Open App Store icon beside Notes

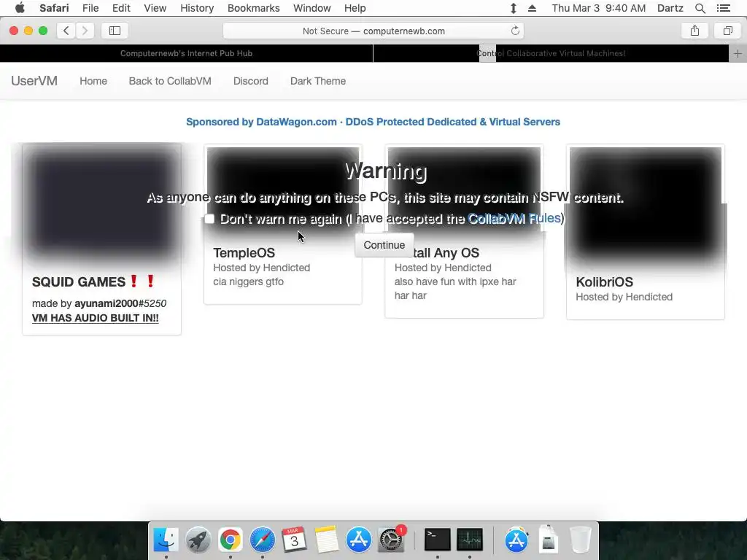coord(358,540)
